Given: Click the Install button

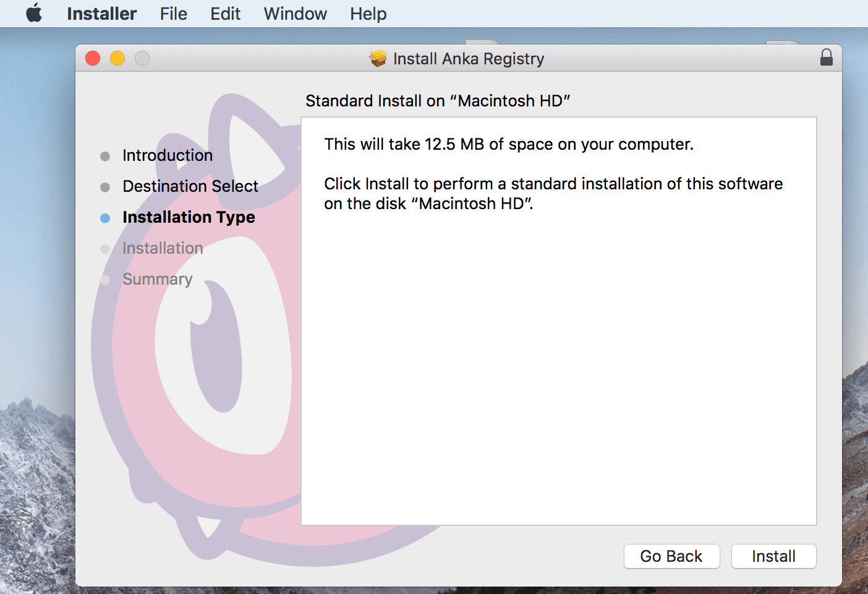Looking at the screenshot, I should (x=773, y=556).
